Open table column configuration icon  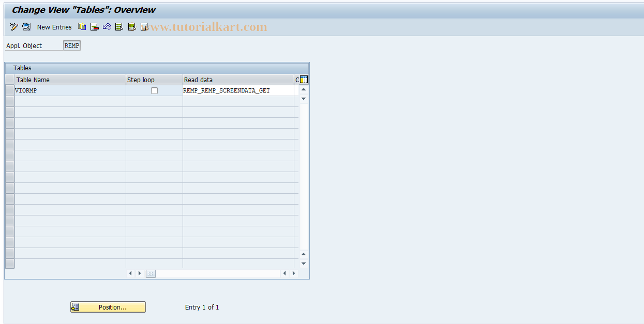(304, 80)
